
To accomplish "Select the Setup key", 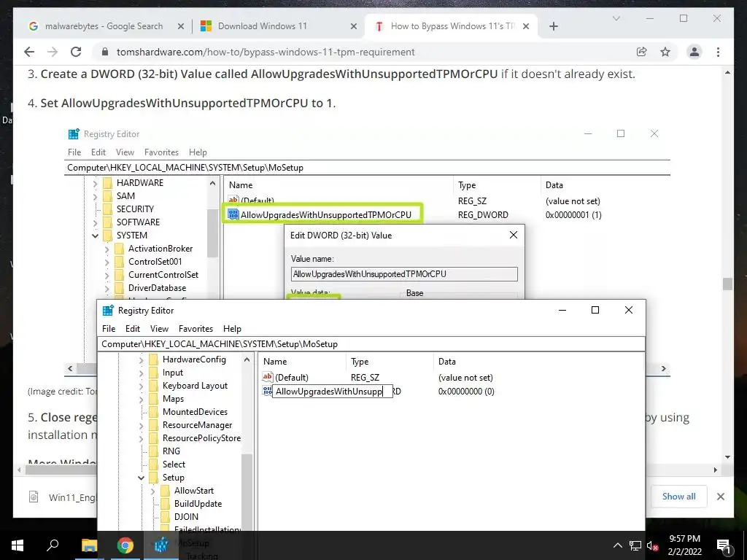I will click(x=173, y=477).
